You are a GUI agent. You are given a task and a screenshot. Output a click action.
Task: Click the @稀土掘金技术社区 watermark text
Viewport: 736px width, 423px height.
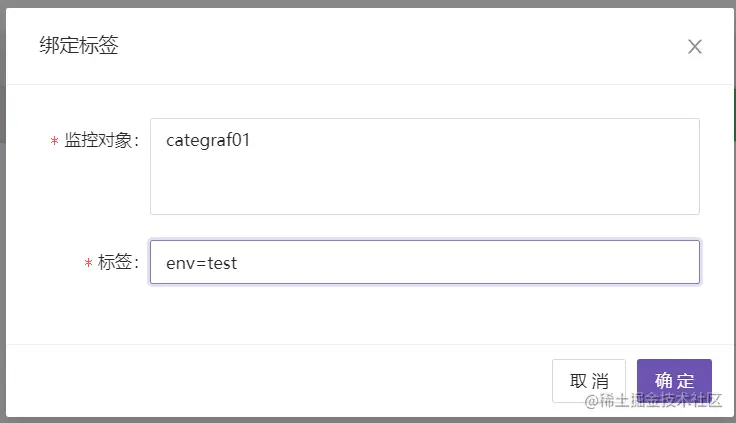653,400
